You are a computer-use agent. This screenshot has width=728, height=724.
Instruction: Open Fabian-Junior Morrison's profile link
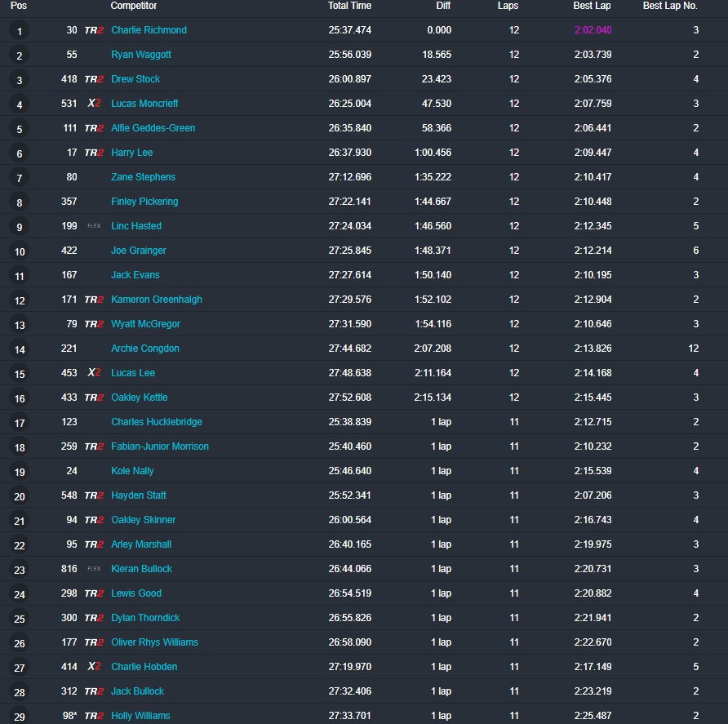click(160, 446)
